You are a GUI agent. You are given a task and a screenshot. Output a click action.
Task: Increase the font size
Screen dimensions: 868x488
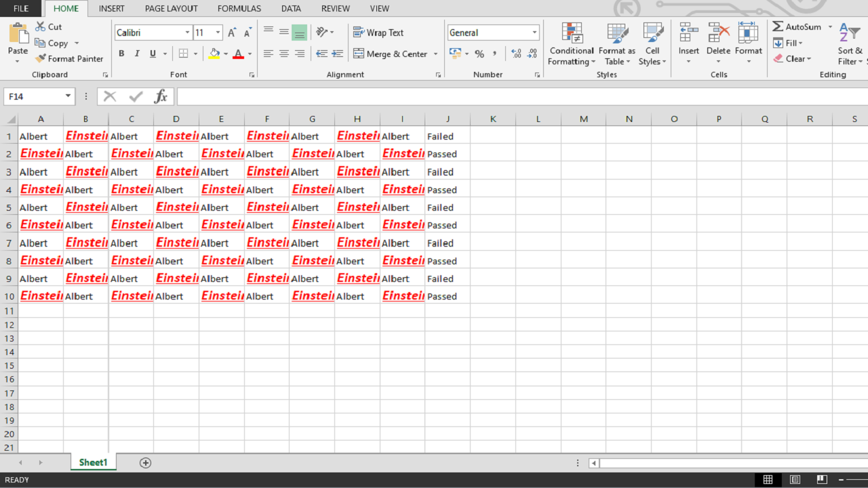coord(232,33)
